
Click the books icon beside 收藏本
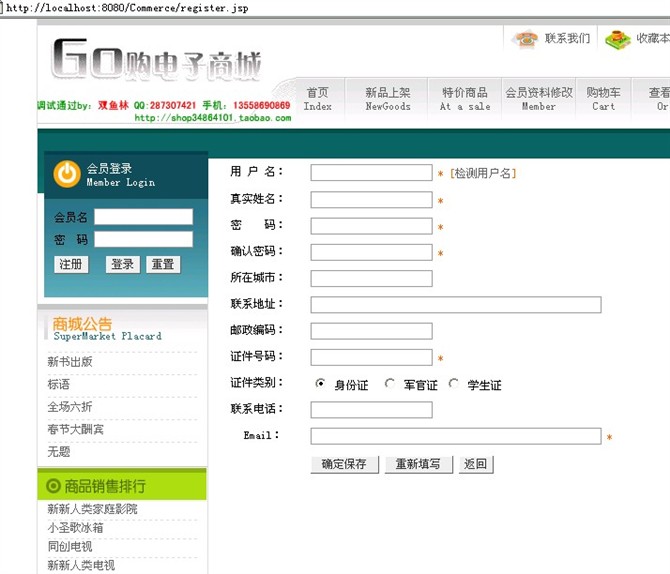tap(618, 39)
